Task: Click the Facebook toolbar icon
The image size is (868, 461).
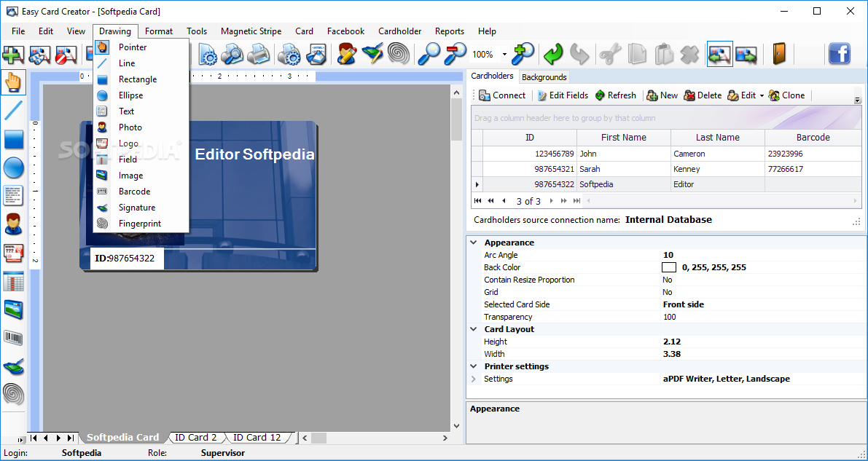Action: coord(840,54)
